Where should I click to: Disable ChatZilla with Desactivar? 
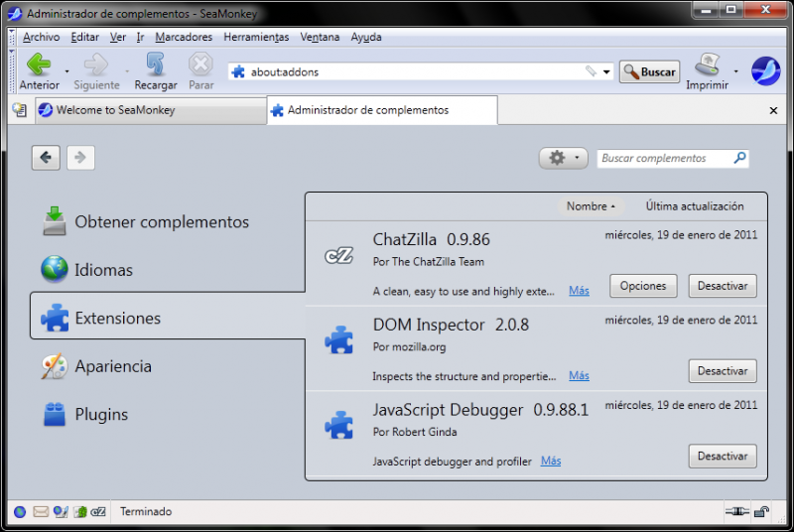point(723,286)
